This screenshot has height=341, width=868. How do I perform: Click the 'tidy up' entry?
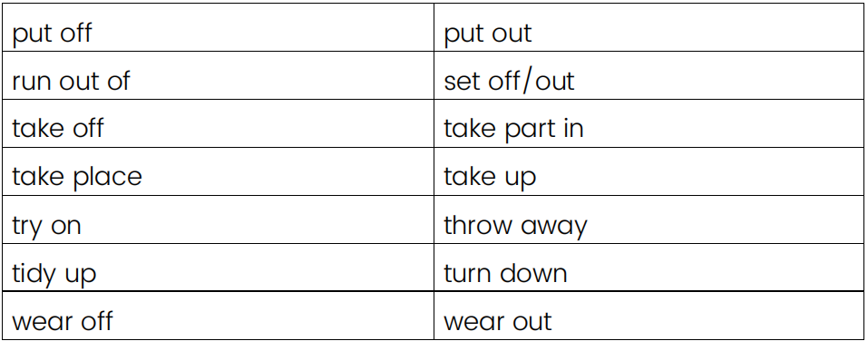pyautogui.click(x=54, y=274)
